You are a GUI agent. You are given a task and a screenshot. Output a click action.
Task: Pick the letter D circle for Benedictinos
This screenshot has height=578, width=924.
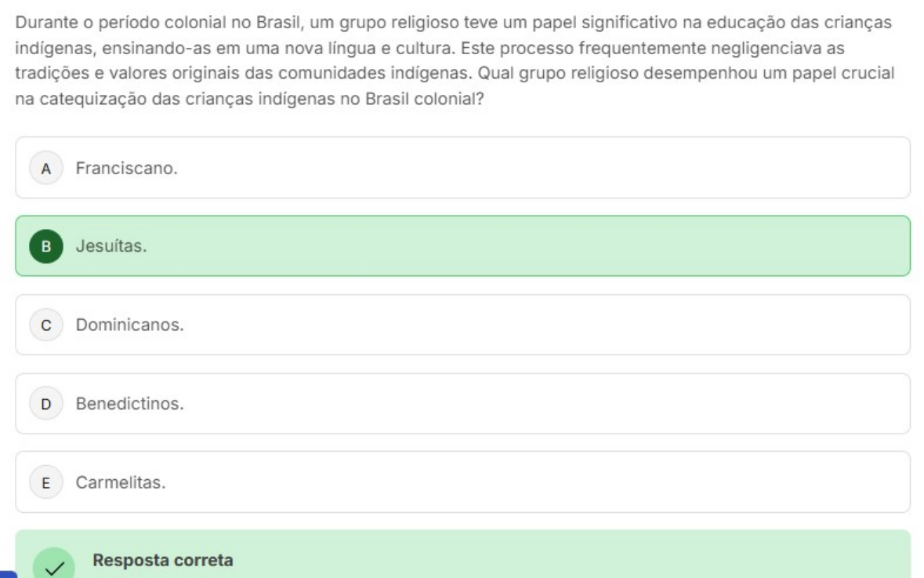45,405
